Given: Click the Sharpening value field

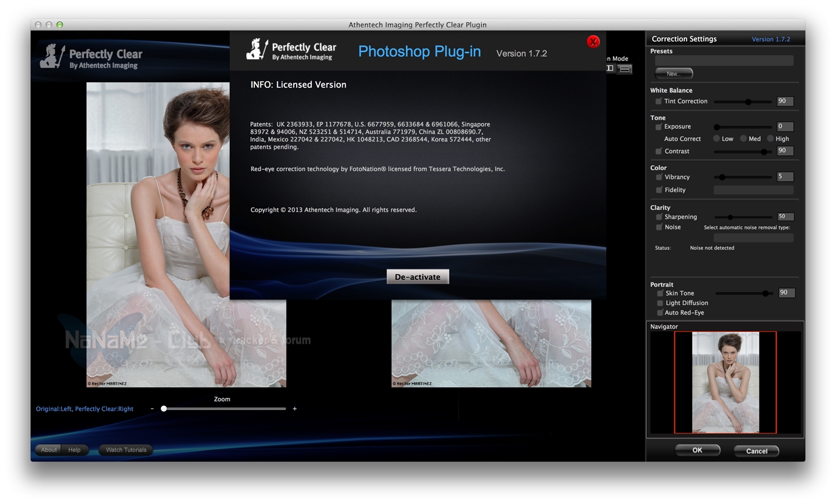Looking at the screenshot, I should (x=785, y=216).
